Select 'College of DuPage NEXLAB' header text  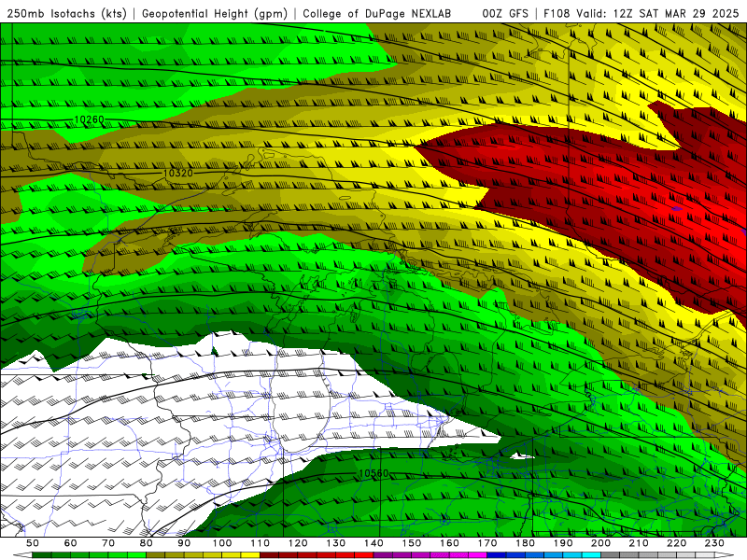(377, 13)
